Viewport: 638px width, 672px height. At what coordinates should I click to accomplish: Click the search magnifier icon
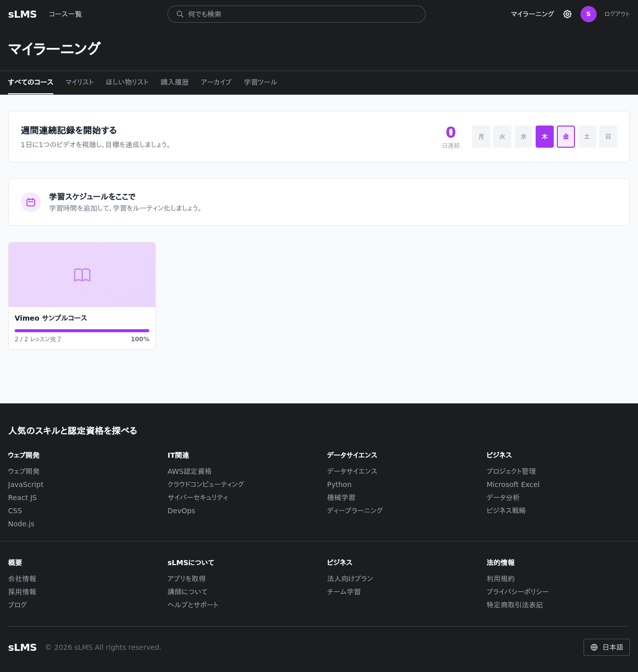(180, 14)
